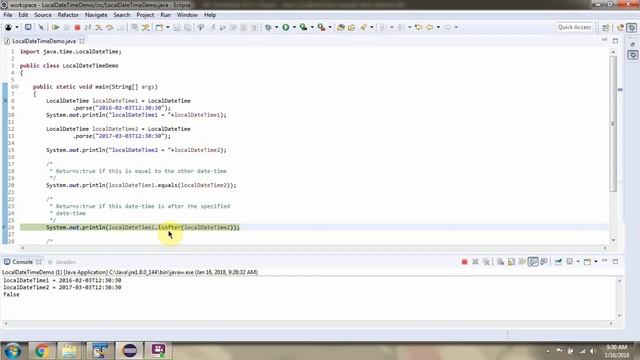This screenshot has width=640, height=360.
Task: Open the Search menu
Action: pyautogui.click(x=122, y=15)
